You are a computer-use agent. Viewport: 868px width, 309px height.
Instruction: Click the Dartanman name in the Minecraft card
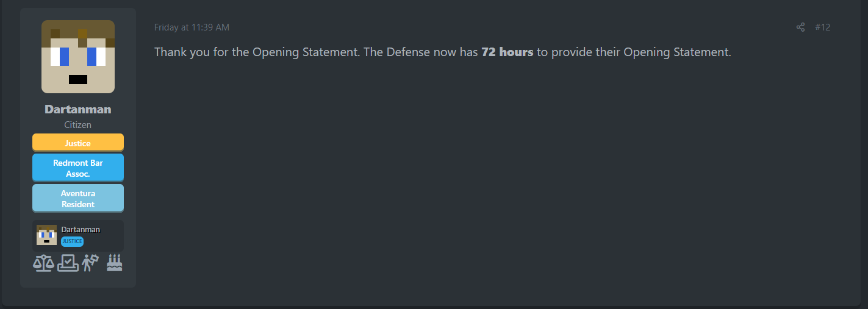81,230
